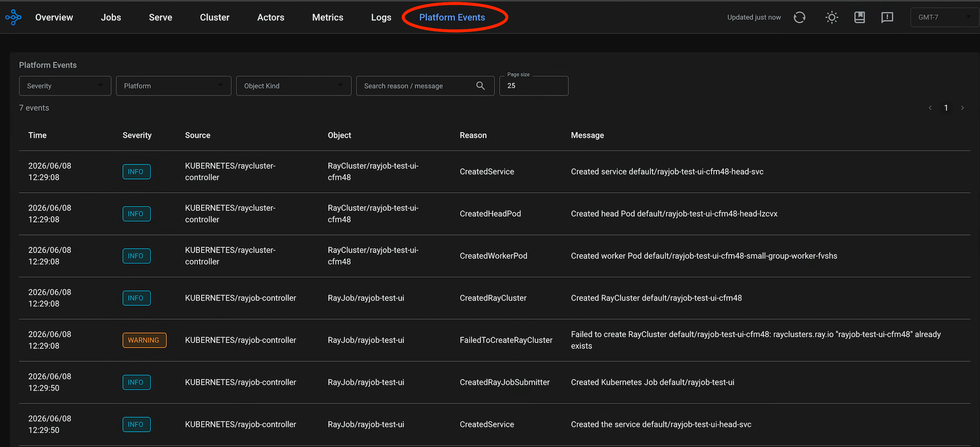The height and width of the screenshot is (447, 980).
Task: Click INFO badge in CreatedRayCluster row
Action: (136, 298)
